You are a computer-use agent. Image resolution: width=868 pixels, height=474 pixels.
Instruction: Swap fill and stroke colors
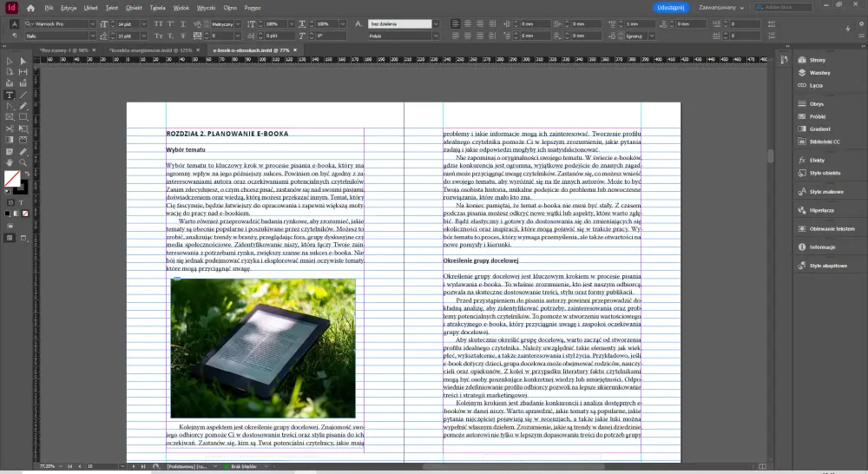pos(25,172)
